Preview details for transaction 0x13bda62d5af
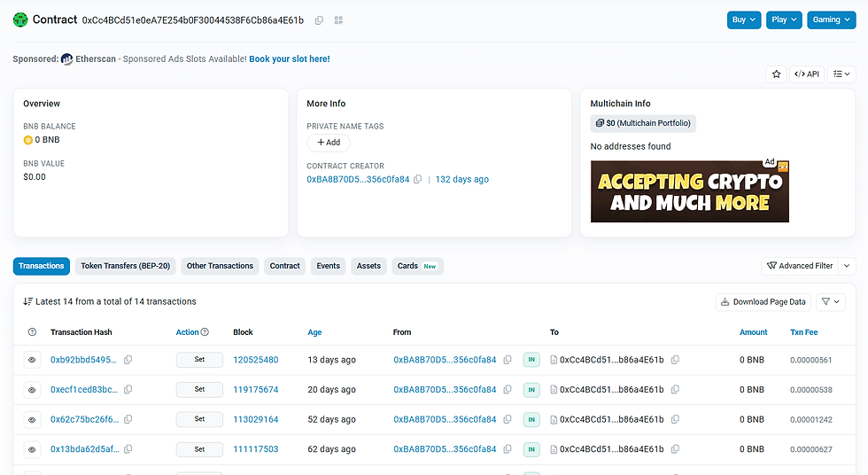Viewport: 868px width, 475px height. (32, 449)
